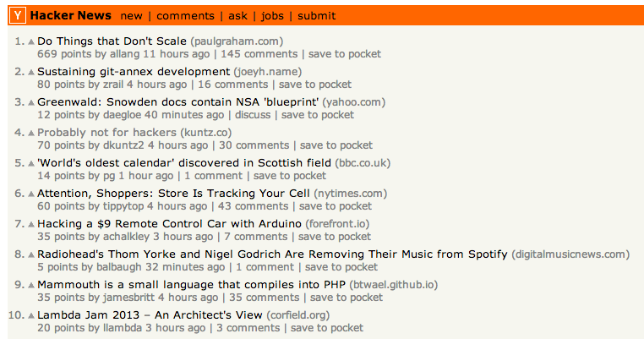Upvote the Greenwald Snowden docs story
Image resolution: width=644 pixels, height=339 pixels.
pos(31,103)
